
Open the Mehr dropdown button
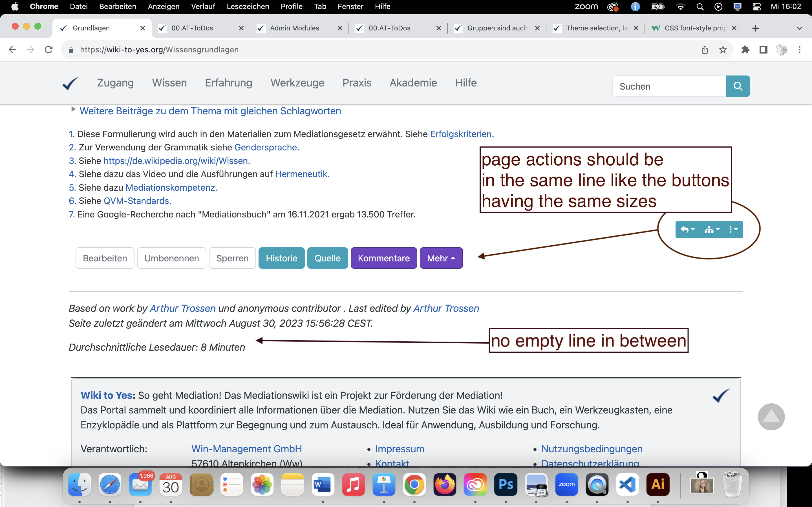tap(441, 258)
